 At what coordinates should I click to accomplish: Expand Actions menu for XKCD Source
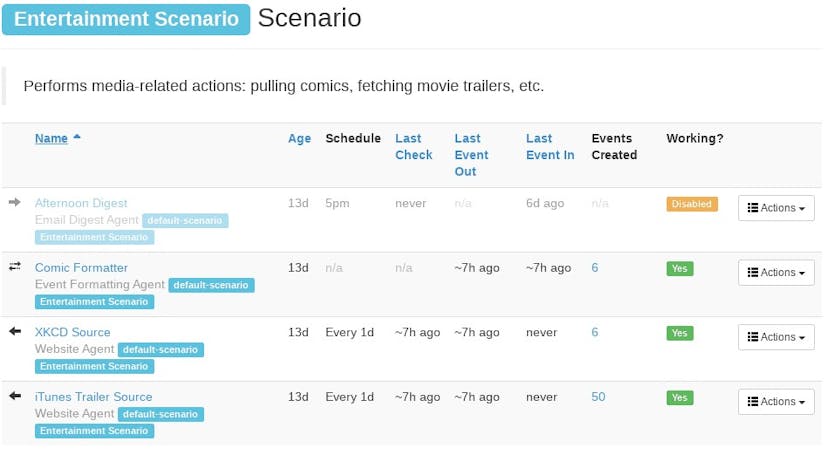(776, 337)
